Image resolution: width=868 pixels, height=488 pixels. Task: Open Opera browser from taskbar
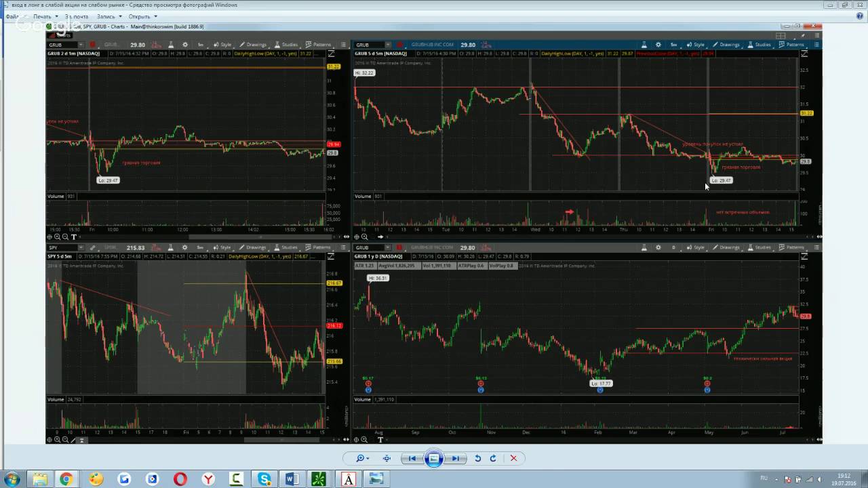coord(180,479)
